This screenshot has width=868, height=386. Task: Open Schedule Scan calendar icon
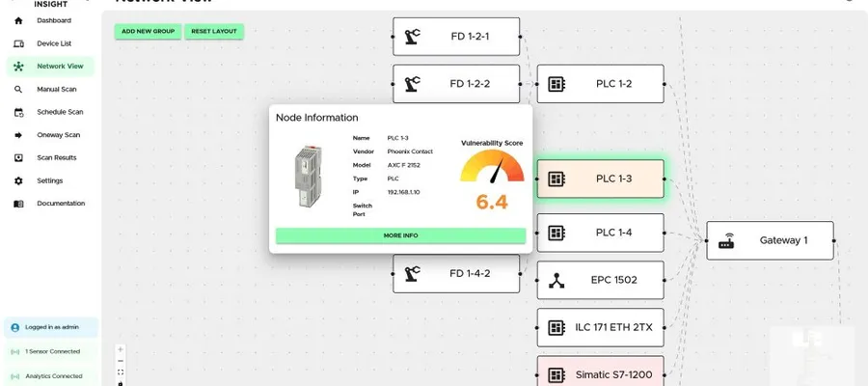click(18, 112)
